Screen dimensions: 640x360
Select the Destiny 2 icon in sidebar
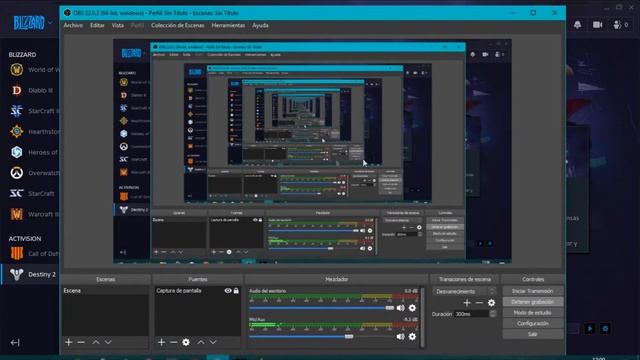(16, 274)
